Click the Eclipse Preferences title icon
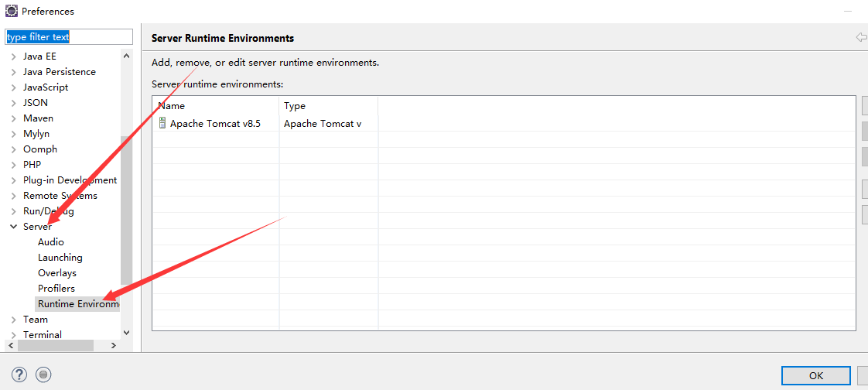 coord(11,11)
